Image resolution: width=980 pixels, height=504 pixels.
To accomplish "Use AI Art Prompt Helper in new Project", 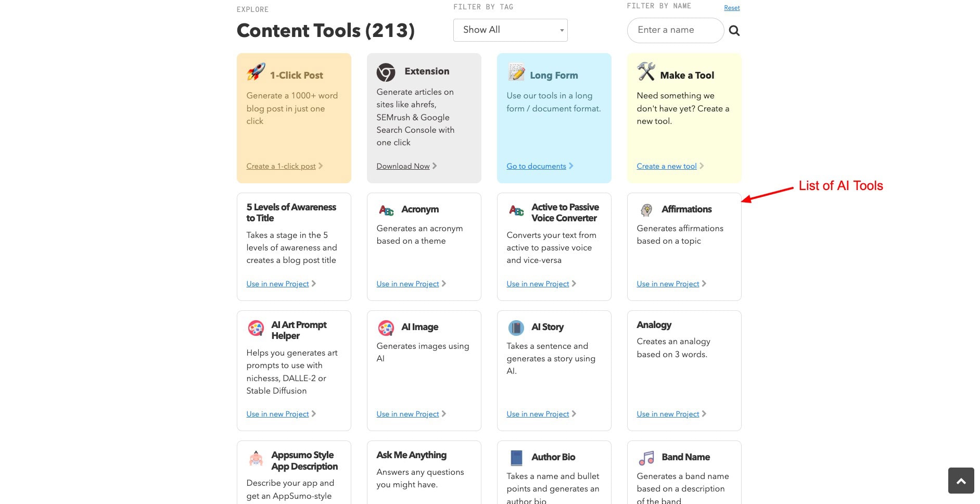I will [278, 414].
